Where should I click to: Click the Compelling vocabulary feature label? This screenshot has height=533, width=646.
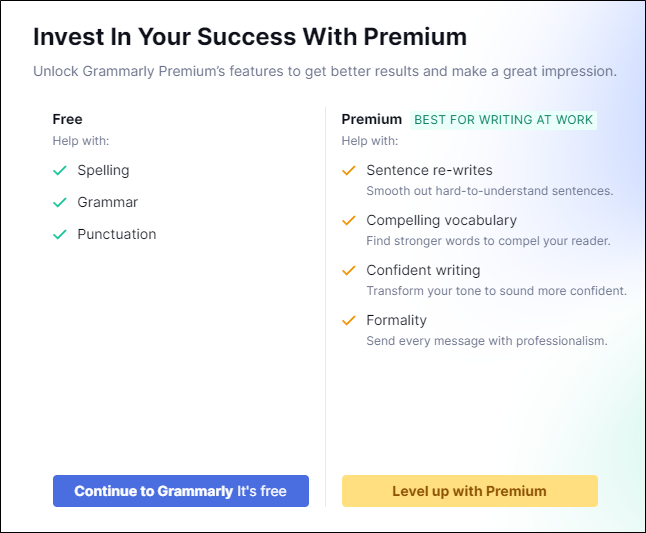(442, 220)
